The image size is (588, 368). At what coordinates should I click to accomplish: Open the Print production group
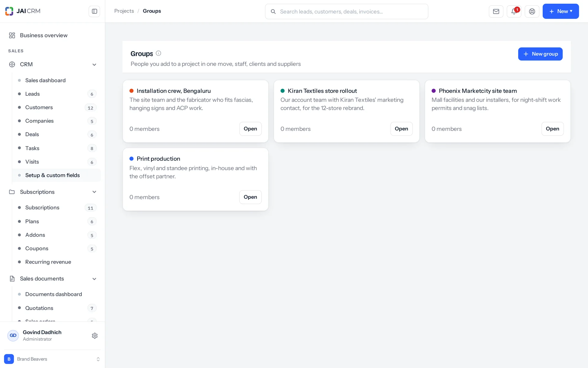pos(250,197)
